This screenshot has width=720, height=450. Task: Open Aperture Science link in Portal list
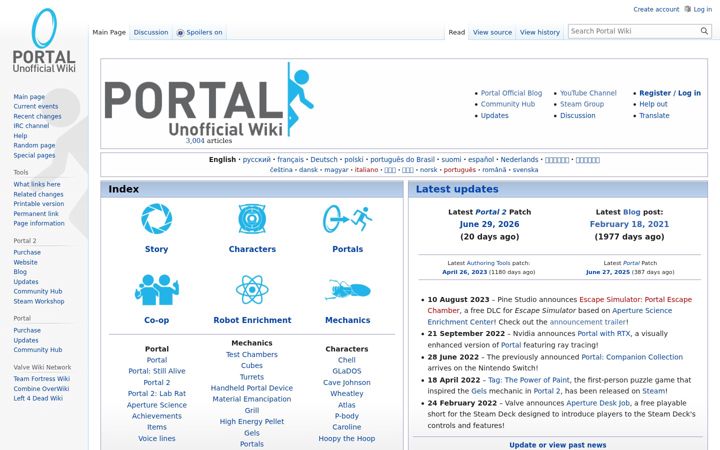click(157, 405)
